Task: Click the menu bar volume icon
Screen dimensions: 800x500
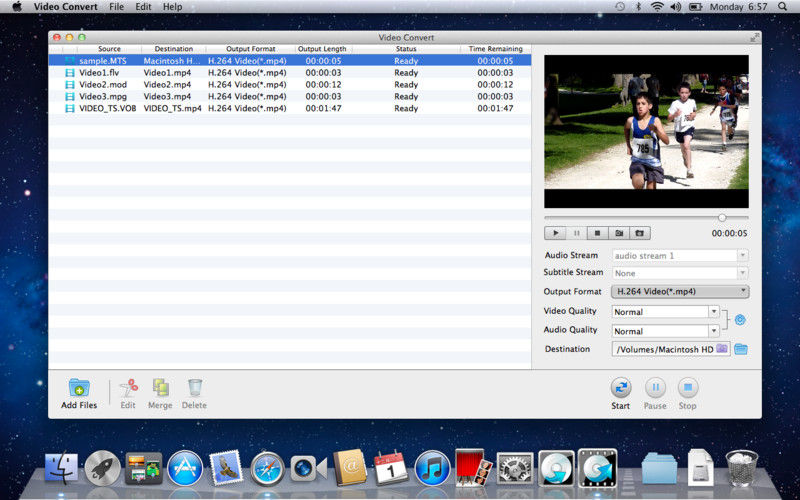Action: (x=676, y=7)
